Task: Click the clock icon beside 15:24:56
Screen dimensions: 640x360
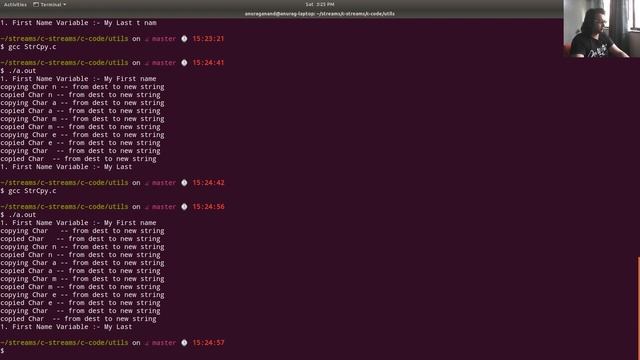Action: tap(184, 207)
